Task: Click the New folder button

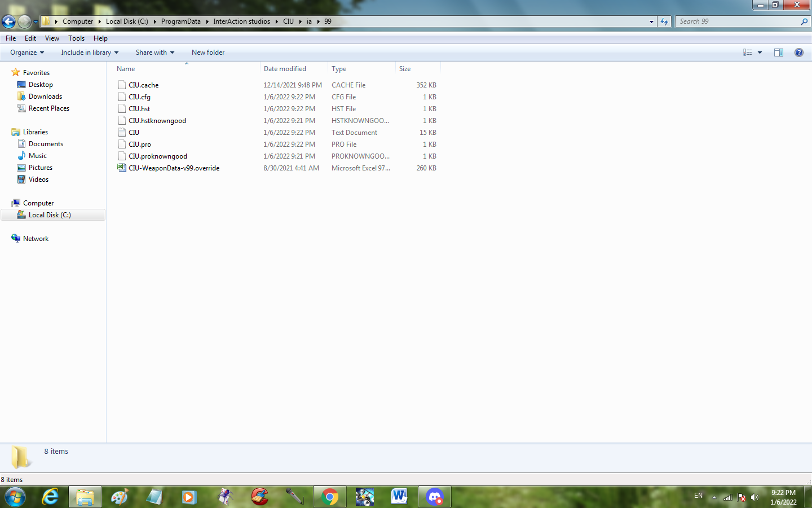Action: point(208,52)
